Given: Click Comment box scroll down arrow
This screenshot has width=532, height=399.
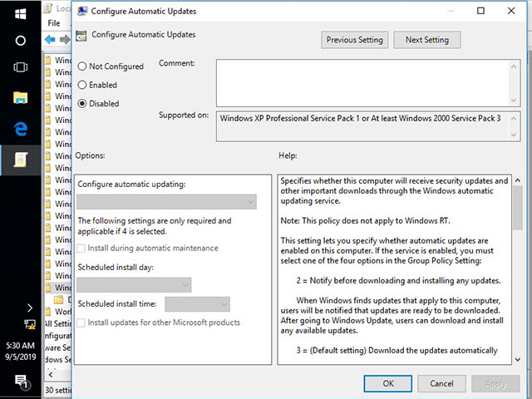Looking at the screenshot, I should [x=514, y=100].
